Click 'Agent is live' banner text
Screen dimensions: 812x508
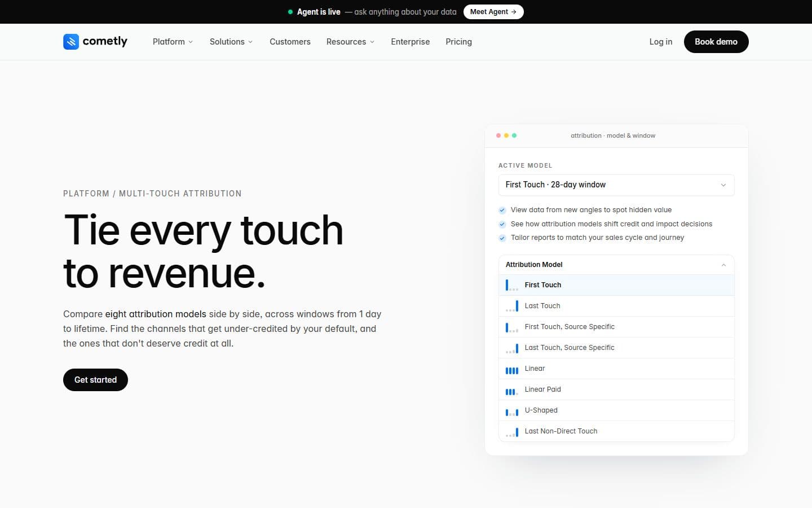point(319,12)
